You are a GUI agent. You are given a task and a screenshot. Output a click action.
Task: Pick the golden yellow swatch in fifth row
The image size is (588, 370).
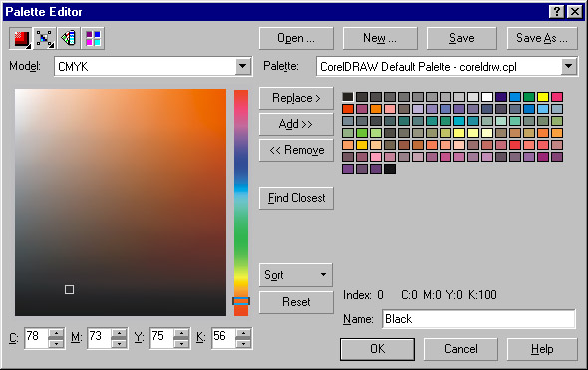point(362,145)
